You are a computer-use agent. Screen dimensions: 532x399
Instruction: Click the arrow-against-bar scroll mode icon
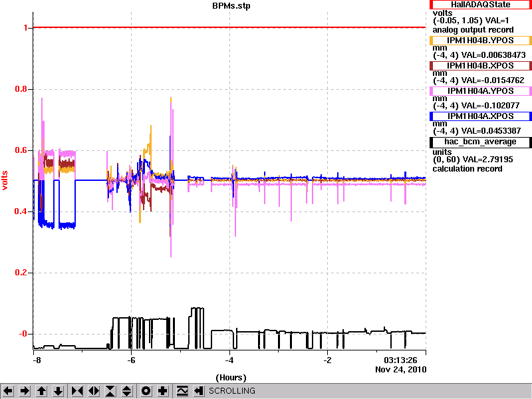point(199,391)
